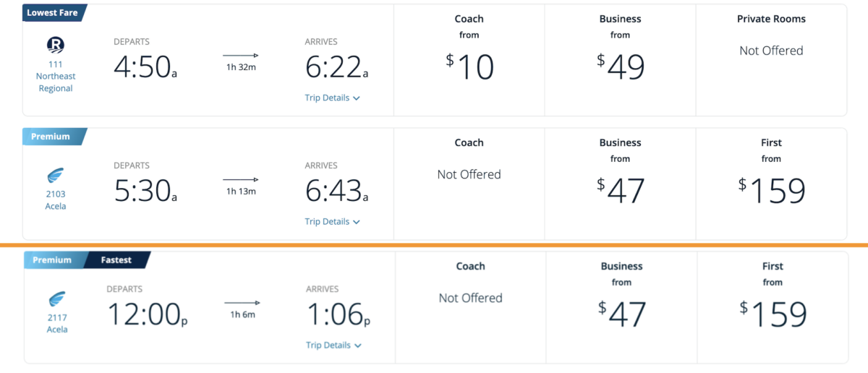
Task: Click the Northeast Regional train logo icon
Action: pos(56,46)
